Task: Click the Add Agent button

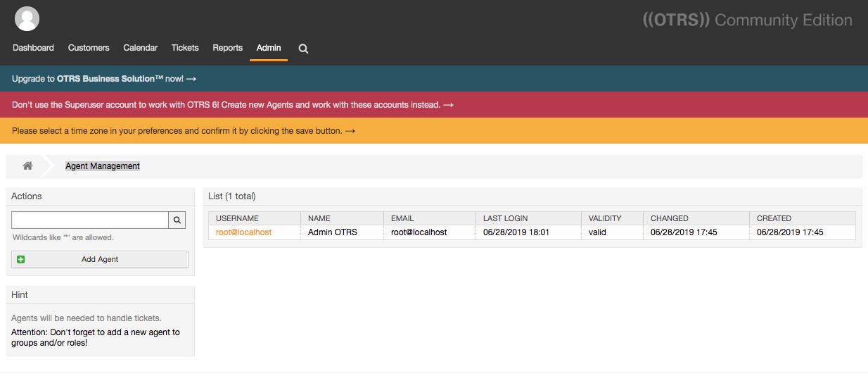Action: 100,259
